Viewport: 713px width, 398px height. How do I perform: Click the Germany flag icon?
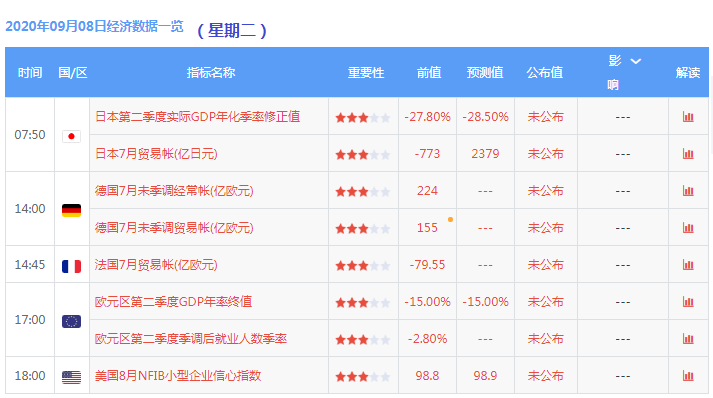click(71, 210)
